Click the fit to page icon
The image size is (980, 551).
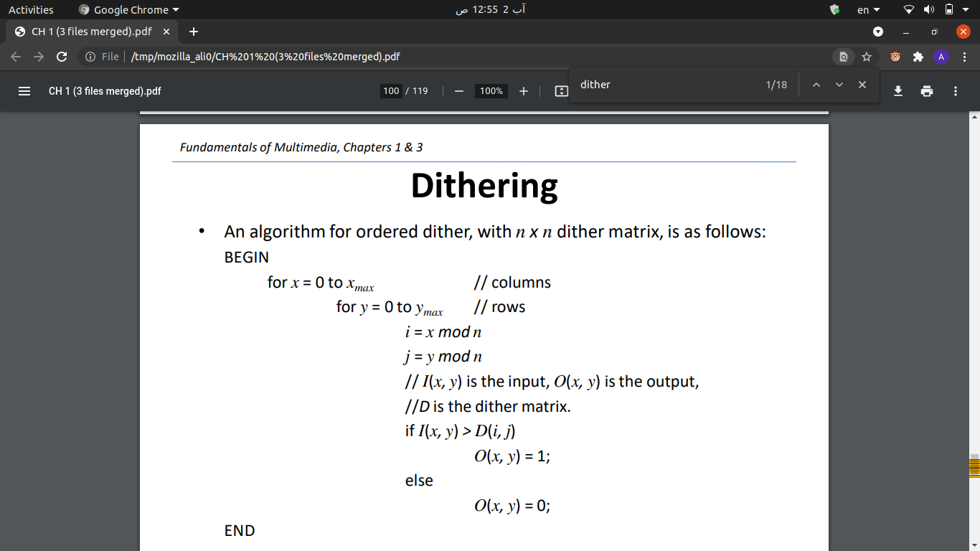(562, 91)
